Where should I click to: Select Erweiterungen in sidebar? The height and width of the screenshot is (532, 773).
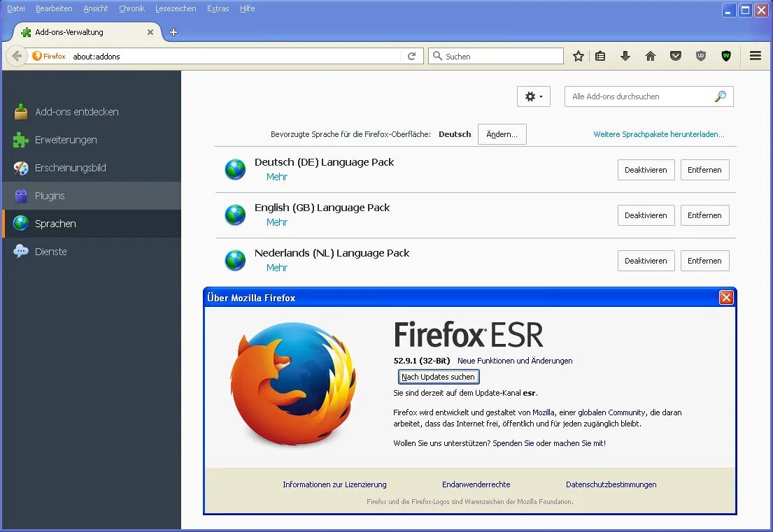pyautogui.click(x=92, y=140)
